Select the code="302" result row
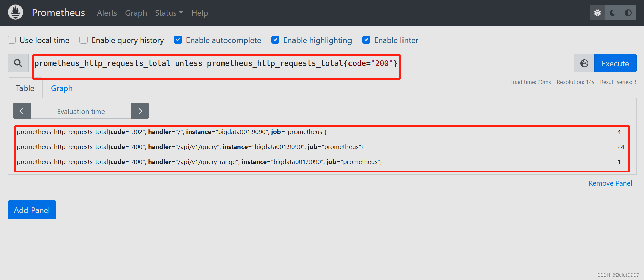The width and height of the screenshot is (644, 280). pyautogui.click(x=322, y=132)
